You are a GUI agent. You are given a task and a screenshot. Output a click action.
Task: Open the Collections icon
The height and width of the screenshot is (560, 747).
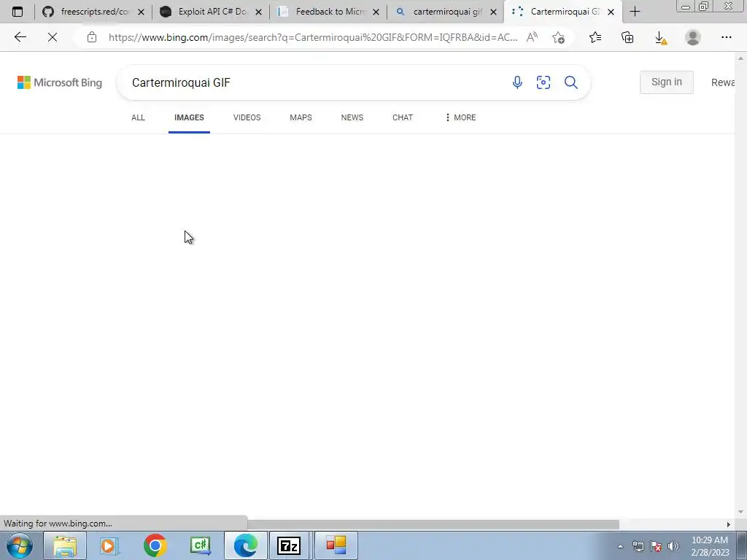click(x=627, y=37)
